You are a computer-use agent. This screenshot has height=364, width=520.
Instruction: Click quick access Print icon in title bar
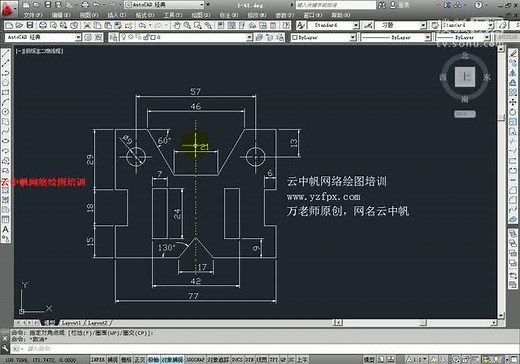85,5
